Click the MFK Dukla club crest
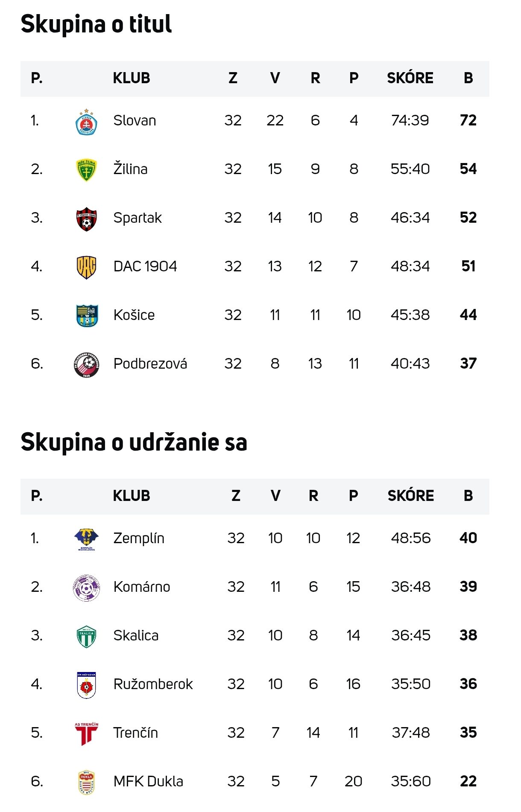 pyautogui.click(x=86, y=783)
